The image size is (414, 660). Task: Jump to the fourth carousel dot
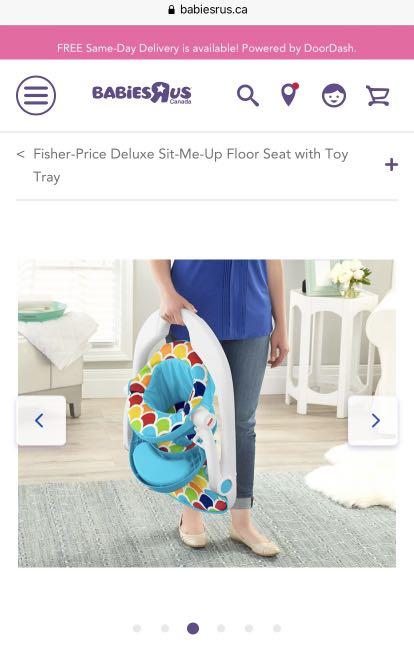point(221,628)
